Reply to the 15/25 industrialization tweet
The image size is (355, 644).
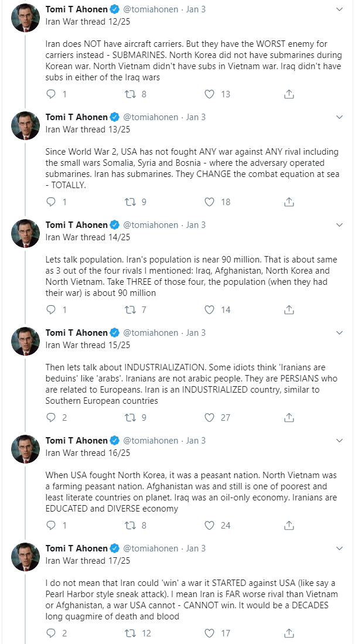point(52,417)
